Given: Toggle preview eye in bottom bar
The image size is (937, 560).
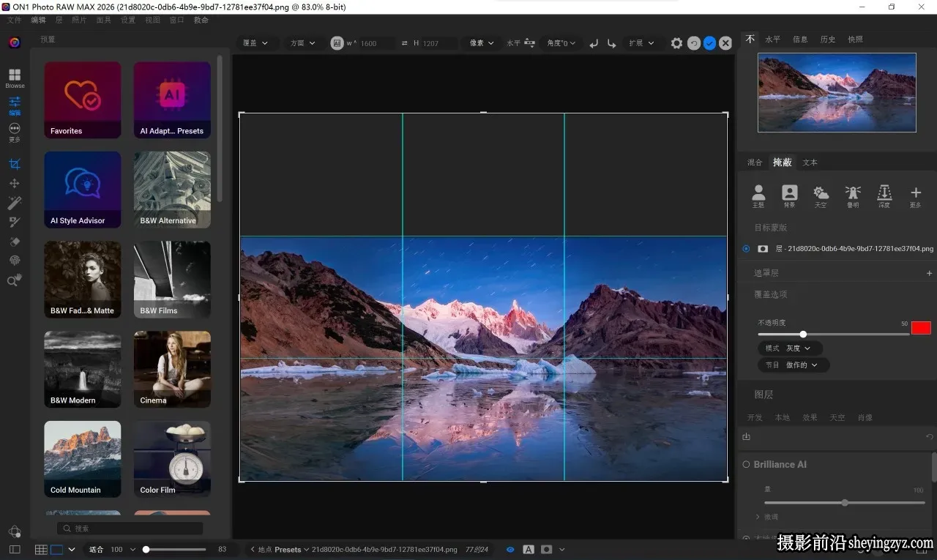Looking at the screenshot, I should [510, 549].
